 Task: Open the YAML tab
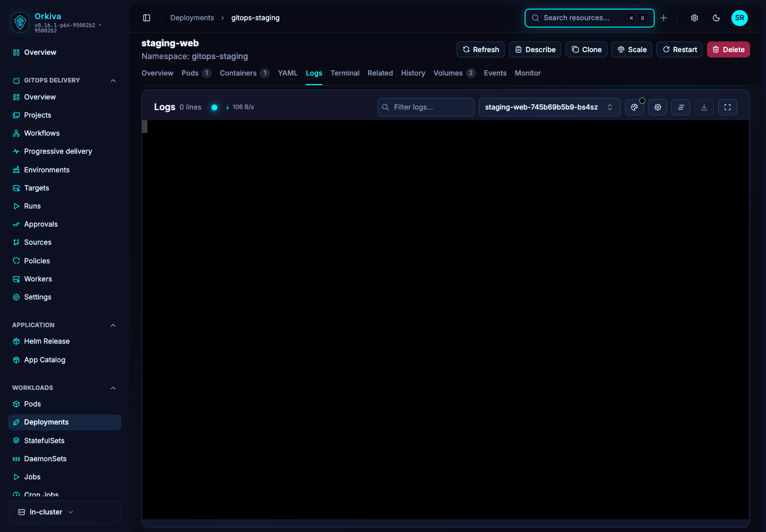coord(288,73)
